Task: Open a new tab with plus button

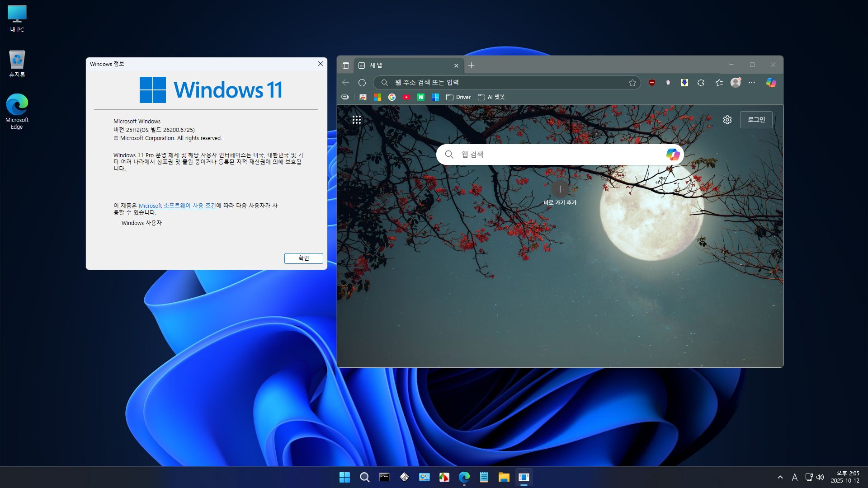Action: pyautogui.click(x=471, y=66)
